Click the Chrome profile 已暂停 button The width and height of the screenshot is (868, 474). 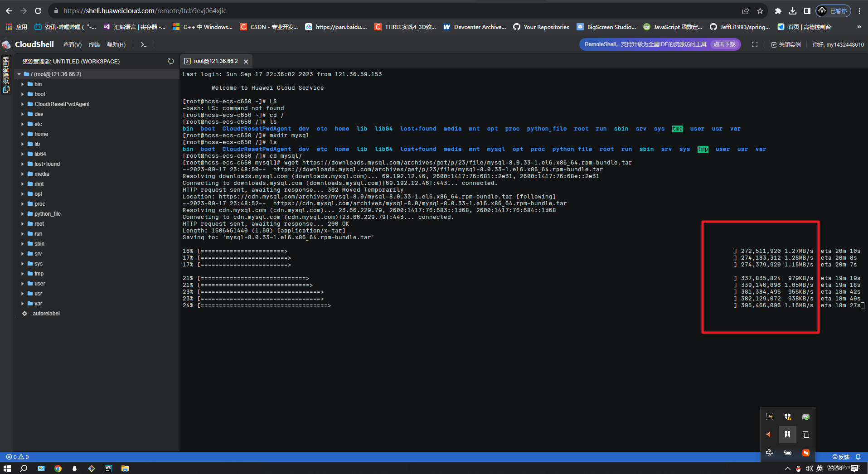coord(834,11)
